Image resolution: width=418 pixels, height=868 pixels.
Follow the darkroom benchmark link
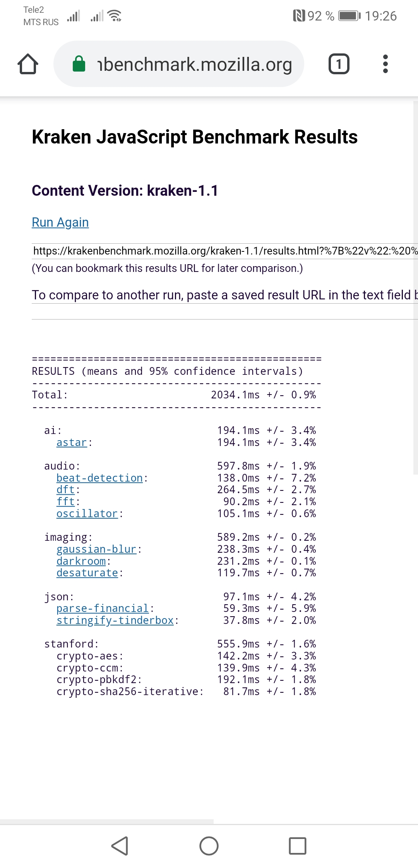pos(81,561)
